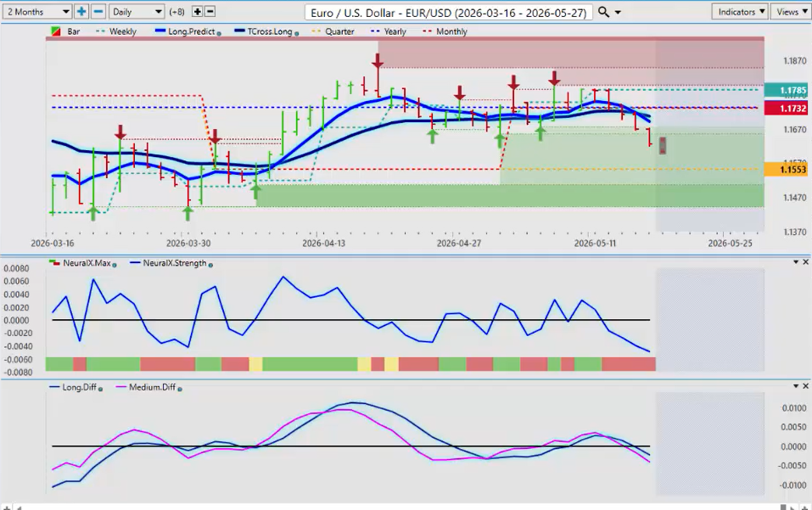Screen dimensions: 812x510
Task: Click the EUR/USD symbol title field
Action: pyautogui.click(x=449, y=13)
